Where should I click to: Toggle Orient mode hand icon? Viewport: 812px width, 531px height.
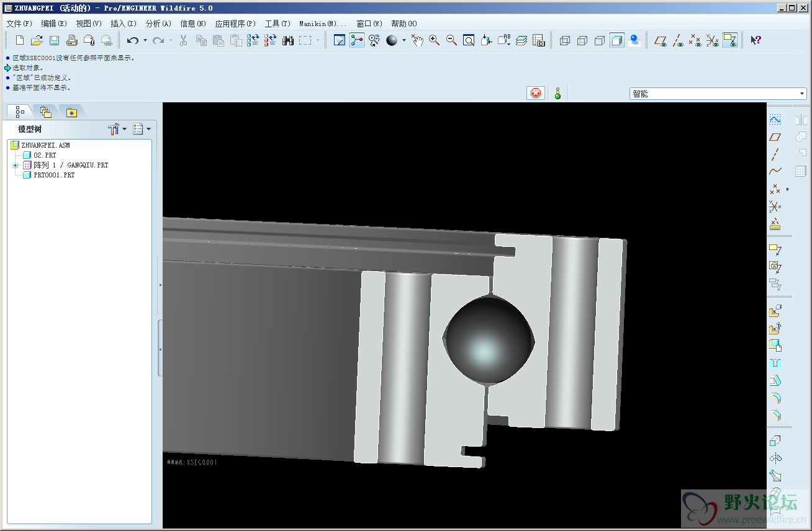click(x=417, y=40)
